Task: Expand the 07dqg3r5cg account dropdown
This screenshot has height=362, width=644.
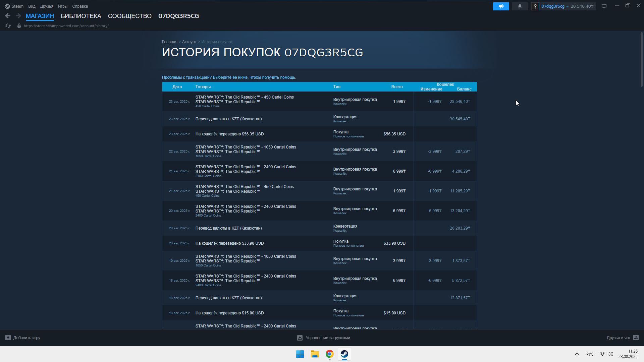Action: (x=555, y=6)
